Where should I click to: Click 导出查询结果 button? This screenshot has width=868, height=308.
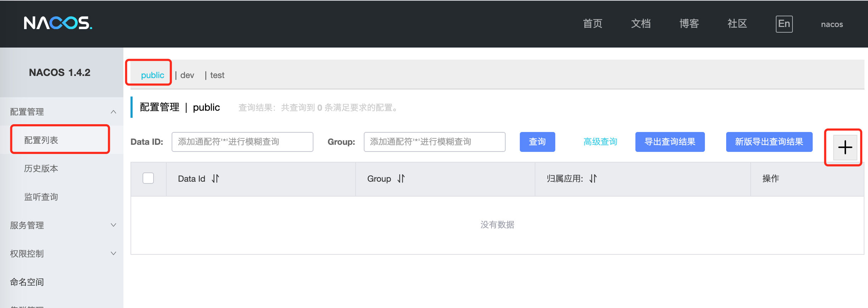click(x=670, y=142)
